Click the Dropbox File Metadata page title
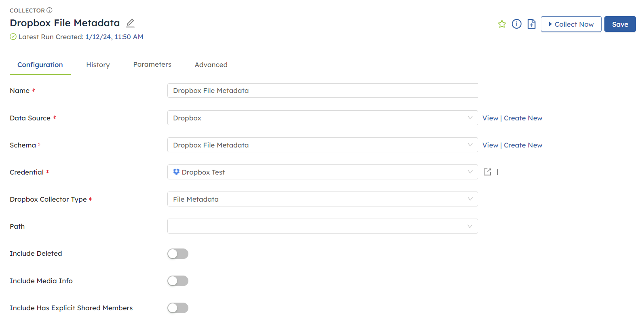Screen dimensions: 644x320 [x=65, y=23]
